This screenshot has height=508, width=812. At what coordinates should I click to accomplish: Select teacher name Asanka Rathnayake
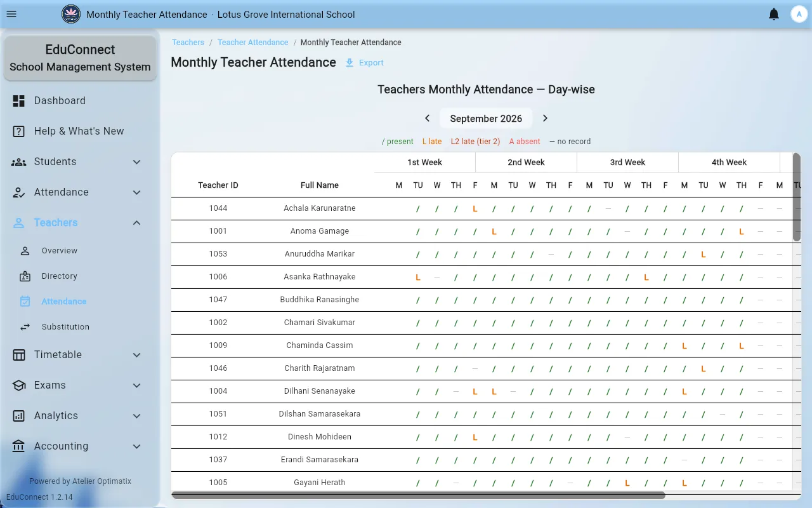[320, 277]
